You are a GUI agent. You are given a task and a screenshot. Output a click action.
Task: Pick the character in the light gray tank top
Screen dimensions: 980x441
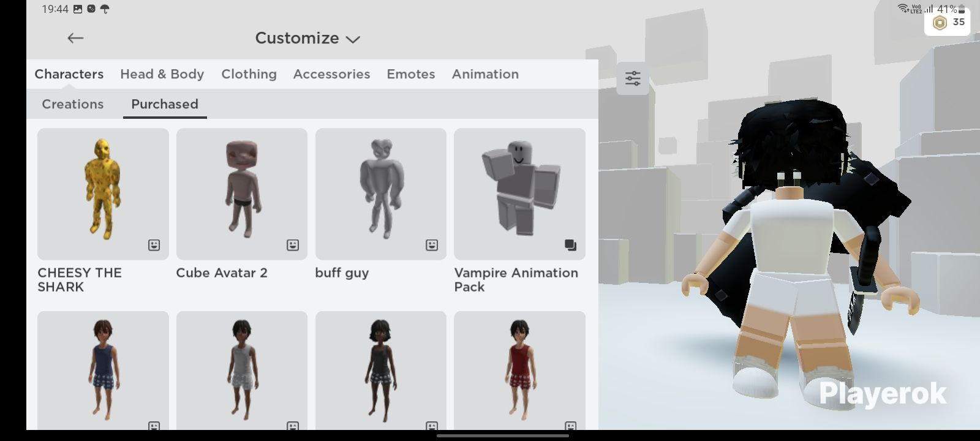tap(242, 371)
